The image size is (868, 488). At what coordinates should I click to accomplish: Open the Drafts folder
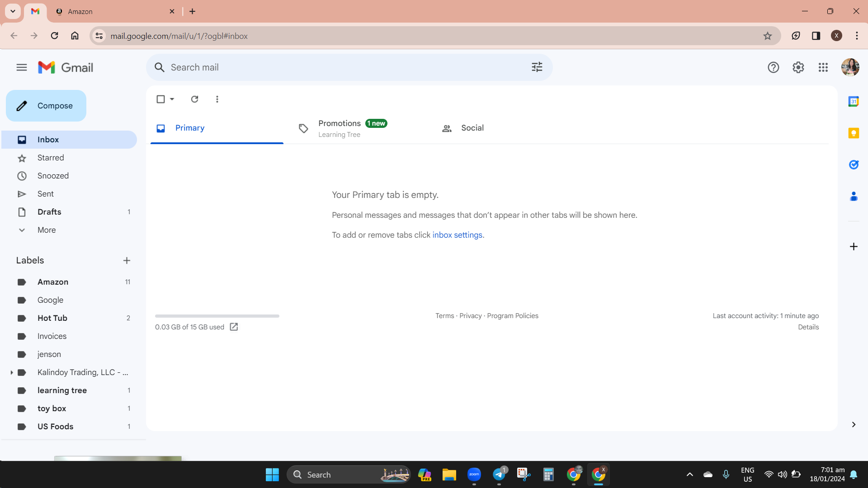69,212
